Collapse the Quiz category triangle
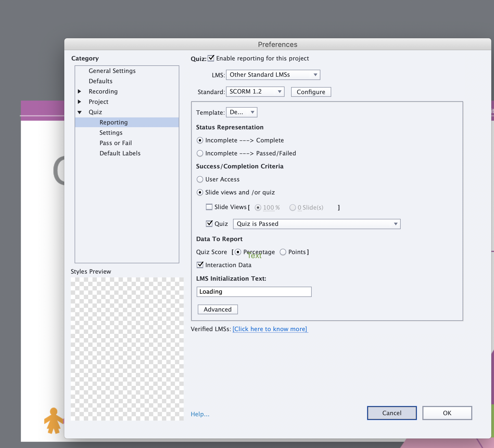Image resolution: width=494 pixels, height=448 pixels. tap(79, 112)
